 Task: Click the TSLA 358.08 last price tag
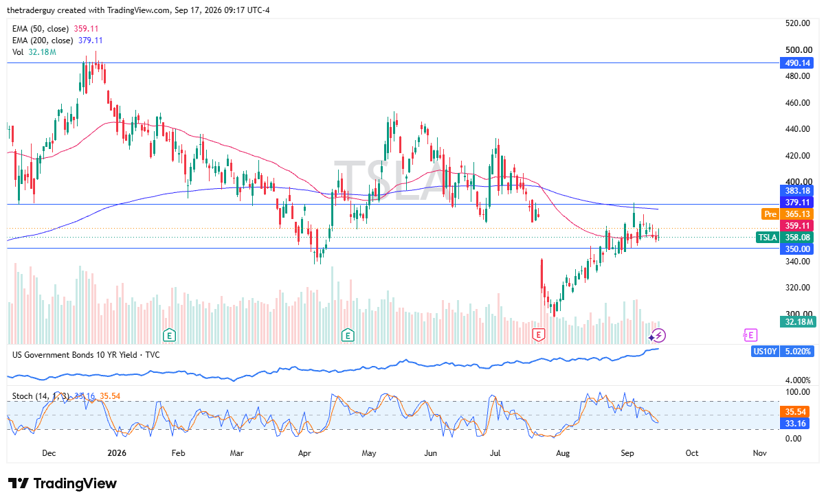pyautogui.click(x=785, y=237)
